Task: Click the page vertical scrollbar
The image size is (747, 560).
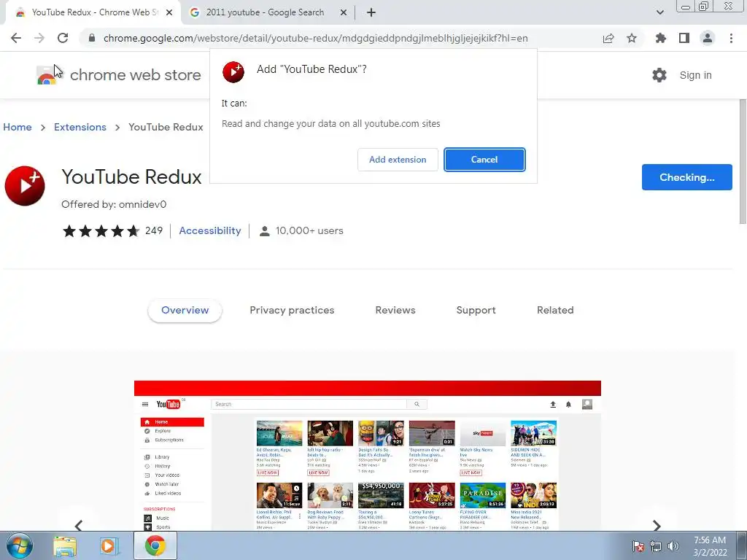Action: coord(742,161)
